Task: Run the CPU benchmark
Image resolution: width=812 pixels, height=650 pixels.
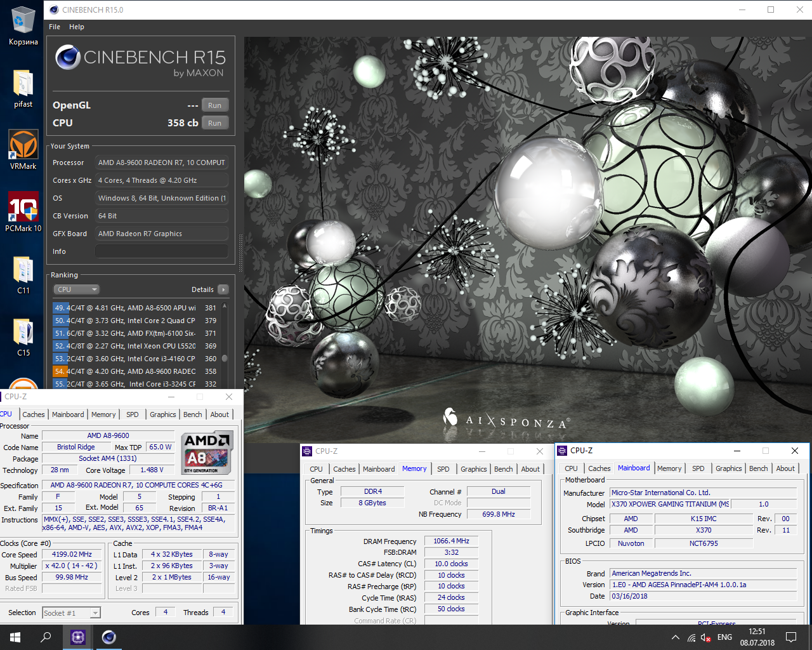Action: (215, 123)
